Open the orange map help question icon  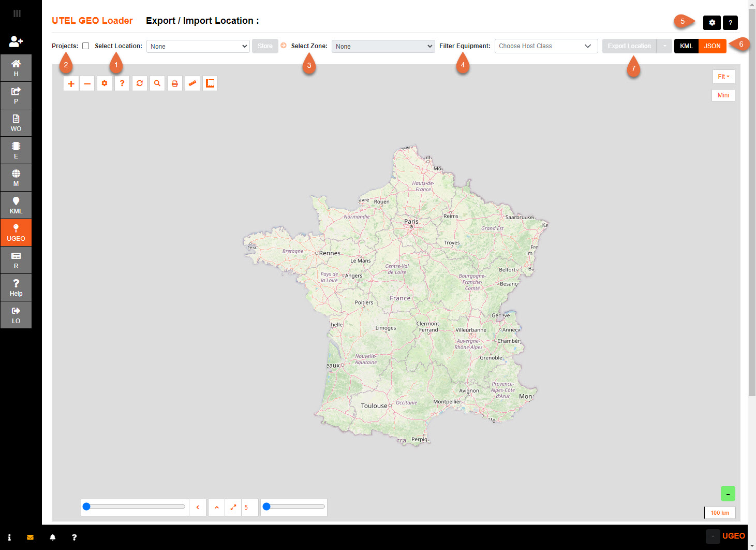pos(122,83)
